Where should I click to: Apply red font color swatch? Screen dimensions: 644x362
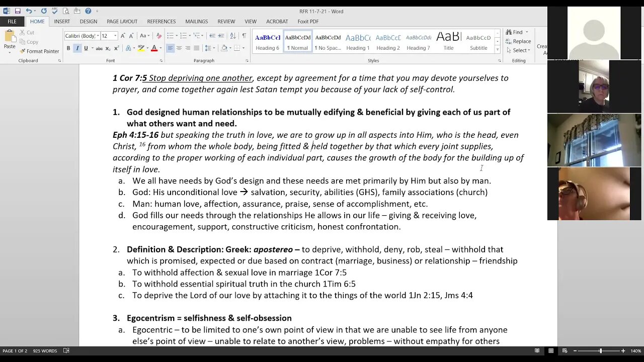[154, 48]
